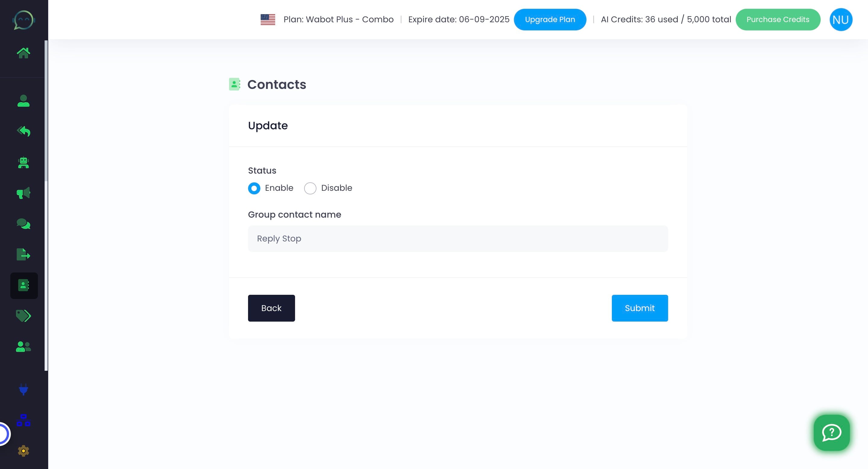Open the team users group icon

(x=23, y=346)
